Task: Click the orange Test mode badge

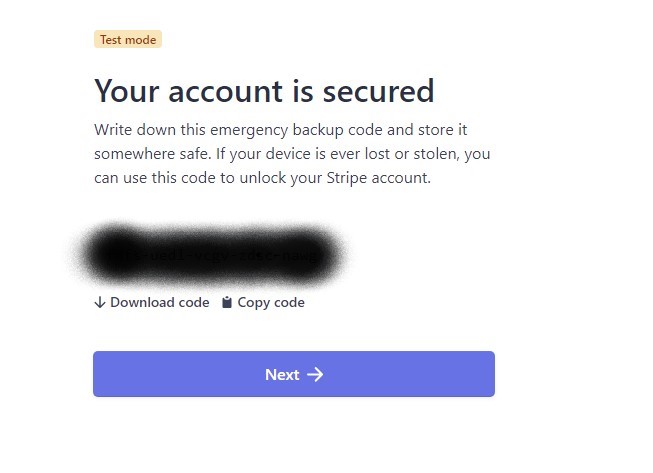Action: click(128, 40)
